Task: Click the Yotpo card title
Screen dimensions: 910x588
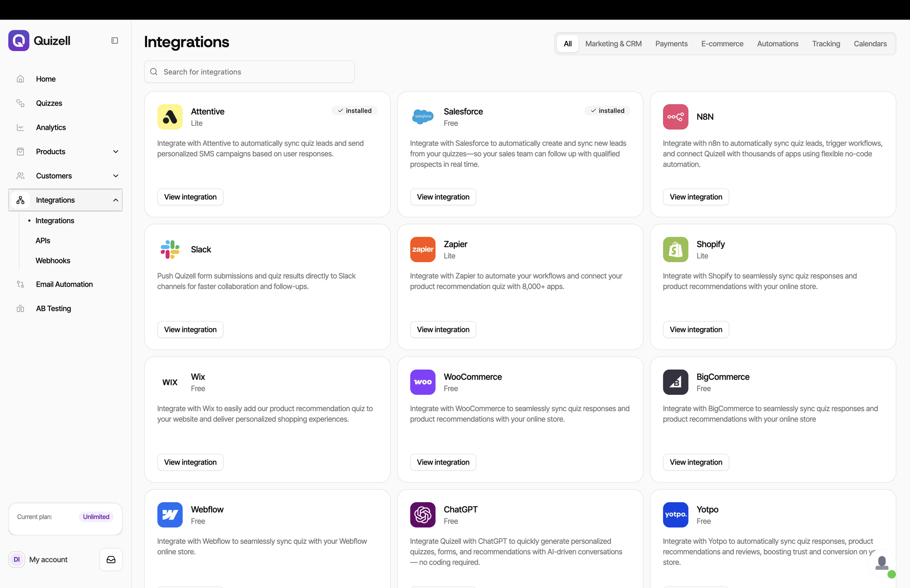Action: (x=707, y=510)
